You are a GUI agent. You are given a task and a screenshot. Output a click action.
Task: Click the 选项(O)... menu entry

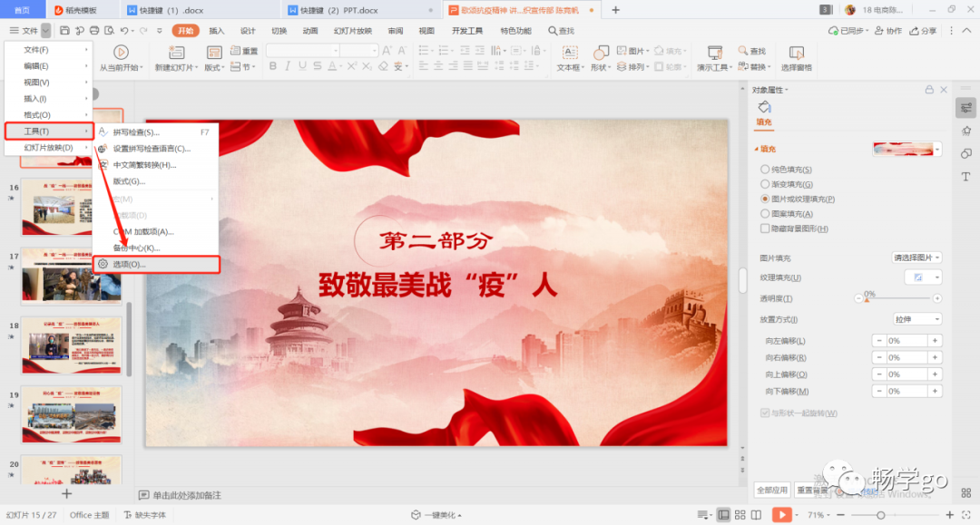pyautogui.click(x=156, y=264)
